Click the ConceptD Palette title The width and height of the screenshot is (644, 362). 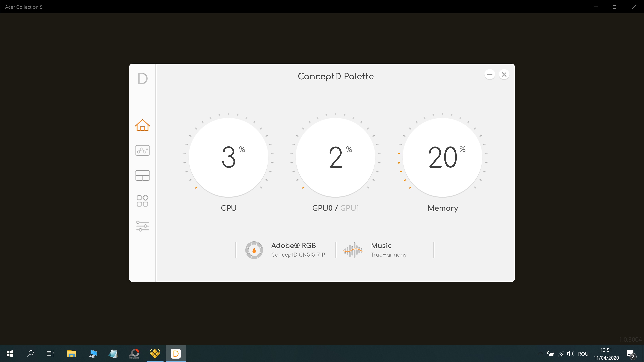click(x=336, y=76)
